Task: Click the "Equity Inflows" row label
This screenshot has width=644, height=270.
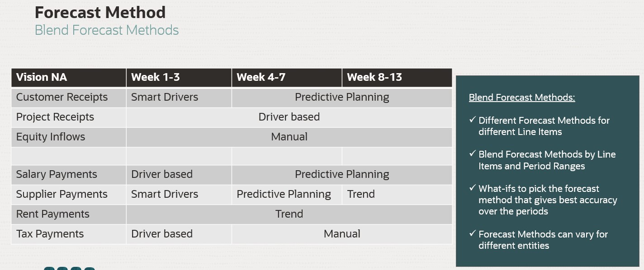Action: coord(51,137)
